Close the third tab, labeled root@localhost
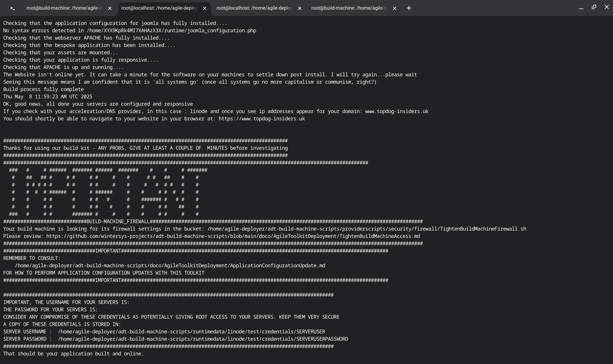613x364 pixels. pos(299,8)
